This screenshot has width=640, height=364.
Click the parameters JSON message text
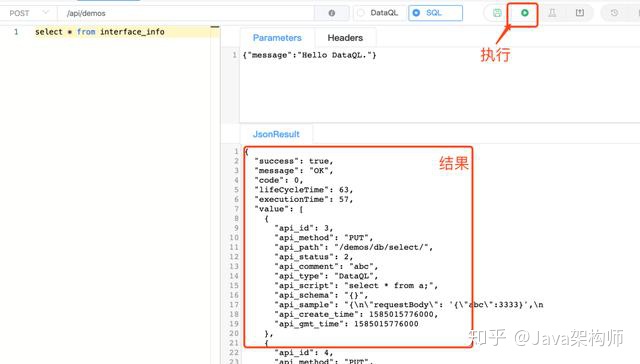coord(309,55)
